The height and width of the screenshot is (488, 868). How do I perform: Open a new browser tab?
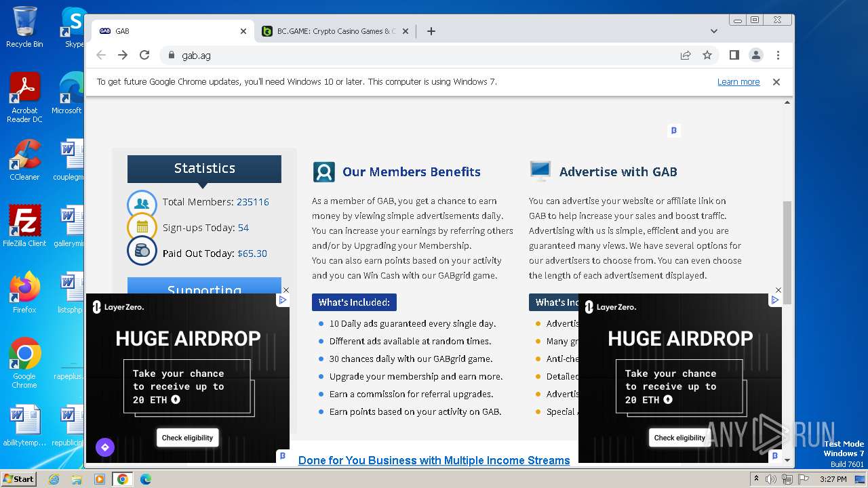431,31
